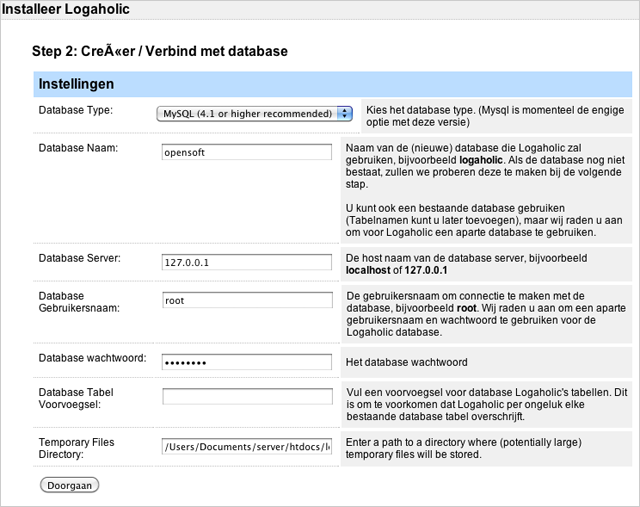
Task: Click the Database wachtwoord password field
Action: tap(247, 362)
